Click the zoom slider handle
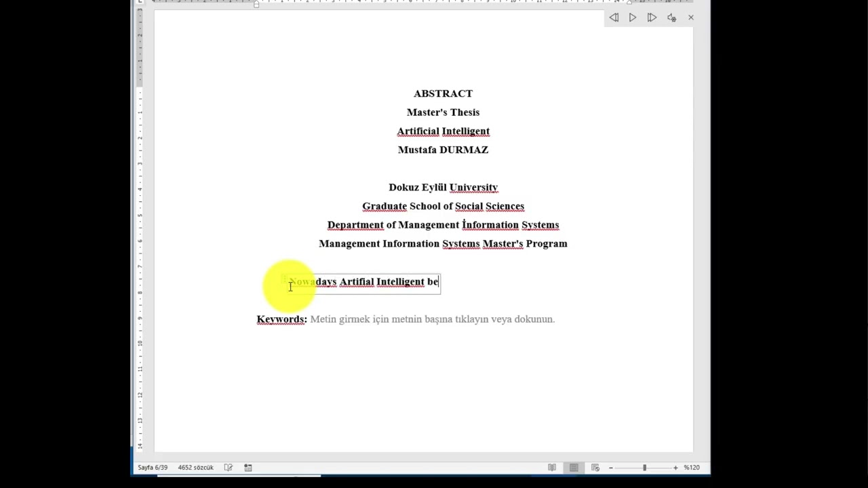 coord(644,468)
